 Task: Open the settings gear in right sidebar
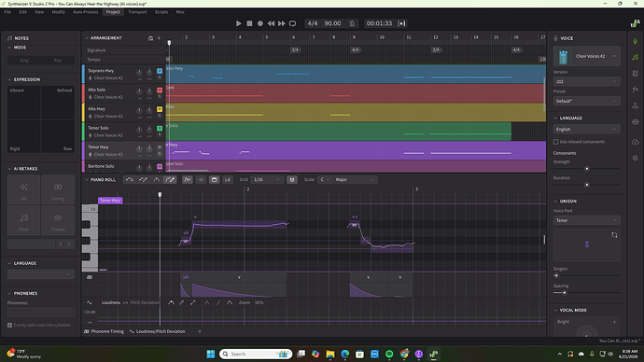point(635,158)
